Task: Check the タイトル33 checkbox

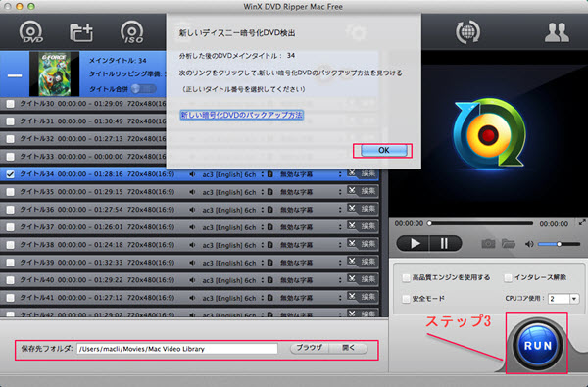Action: pyautogui.click(x=11, y=157)
